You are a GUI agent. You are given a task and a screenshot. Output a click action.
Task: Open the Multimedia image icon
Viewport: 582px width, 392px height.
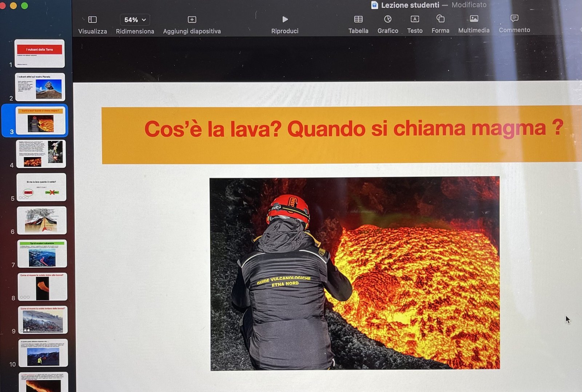coord(474,19)
